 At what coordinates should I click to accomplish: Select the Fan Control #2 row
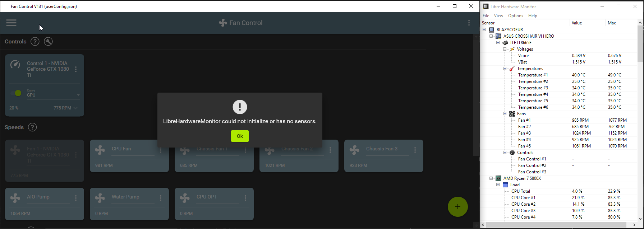pyautogui.click(x=558, y=165)
